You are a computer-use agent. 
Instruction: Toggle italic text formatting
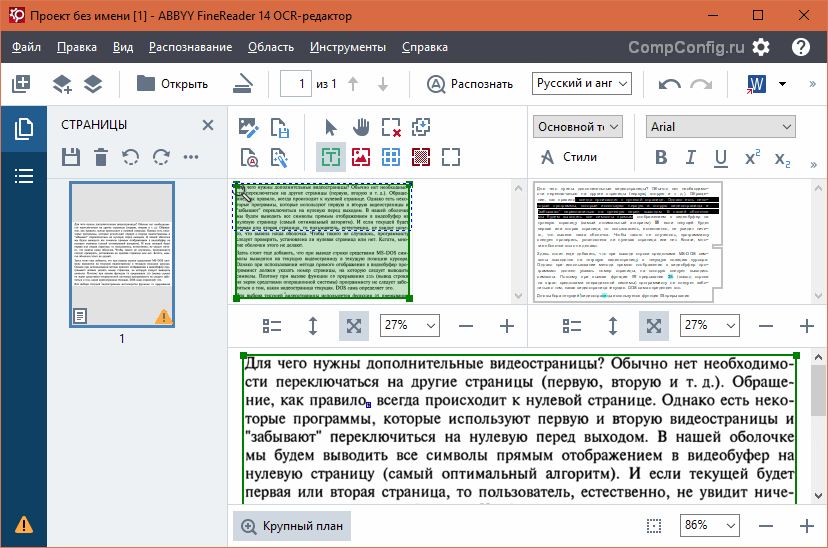(x=690, y=157)
